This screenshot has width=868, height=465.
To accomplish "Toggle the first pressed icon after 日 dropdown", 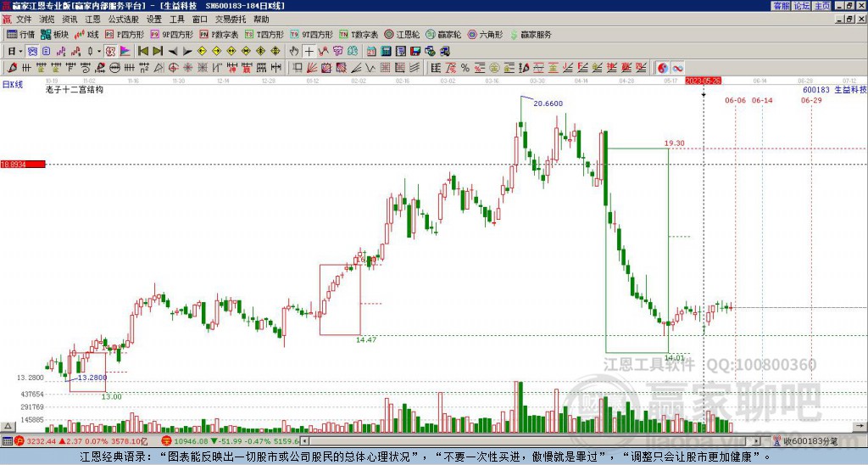I will pos(32,52).
